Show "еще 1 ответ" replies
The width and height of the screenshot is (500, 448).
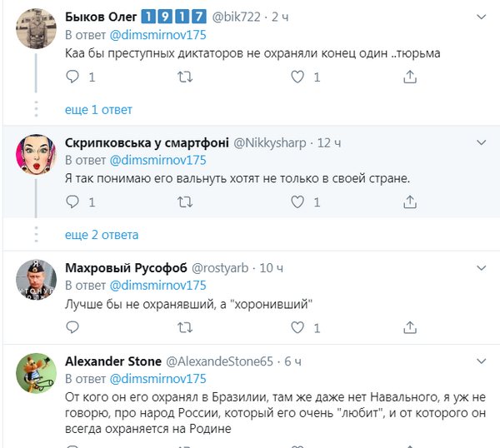[x=98, y=110]
